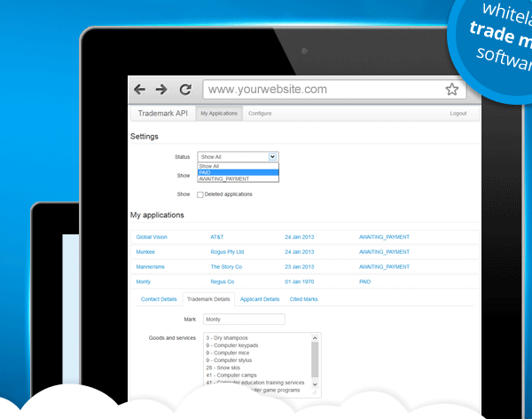Screen dimensions: 532x419
Task: Open the Configure menu item
Action: pyautogui.click(x=260, y=114)
